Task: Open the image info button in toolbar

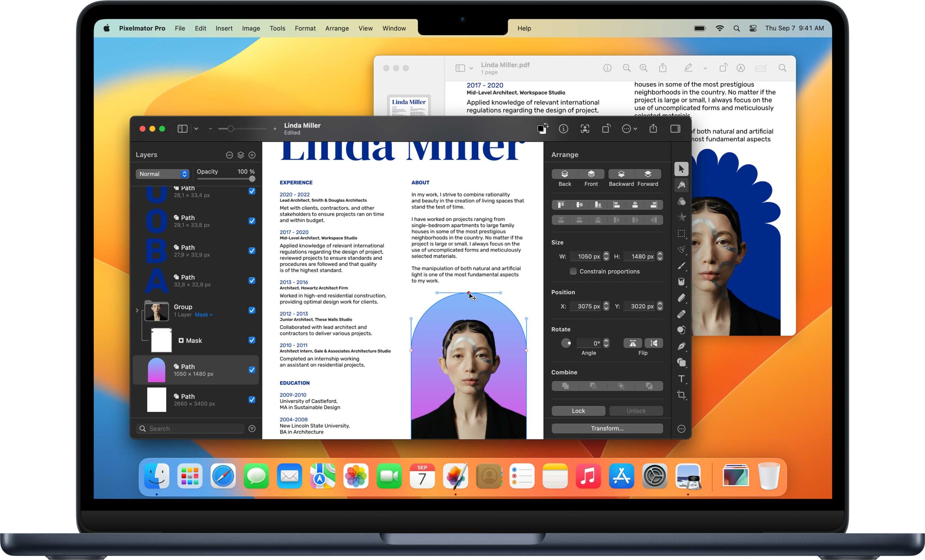Action: (x=563, y=129)
